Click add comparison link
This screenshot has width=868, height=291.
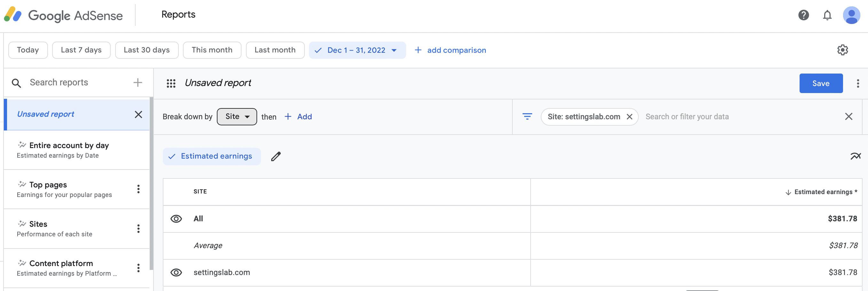tap(456, 50)
